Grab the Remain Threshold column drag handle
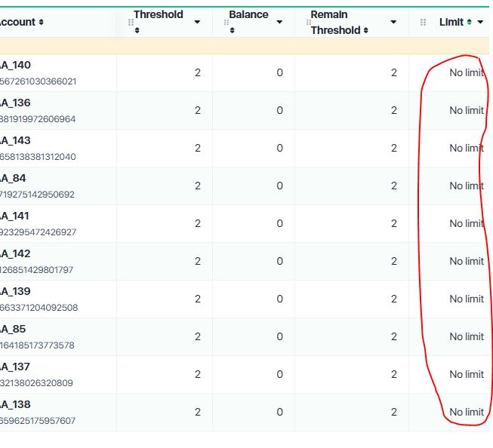 pos(309,23)
